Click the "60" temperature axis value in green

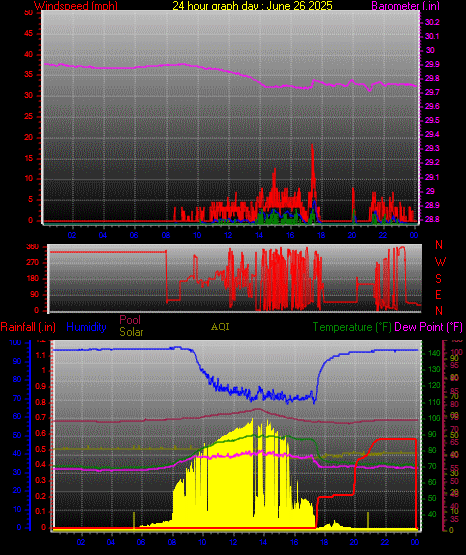point(432,482)
